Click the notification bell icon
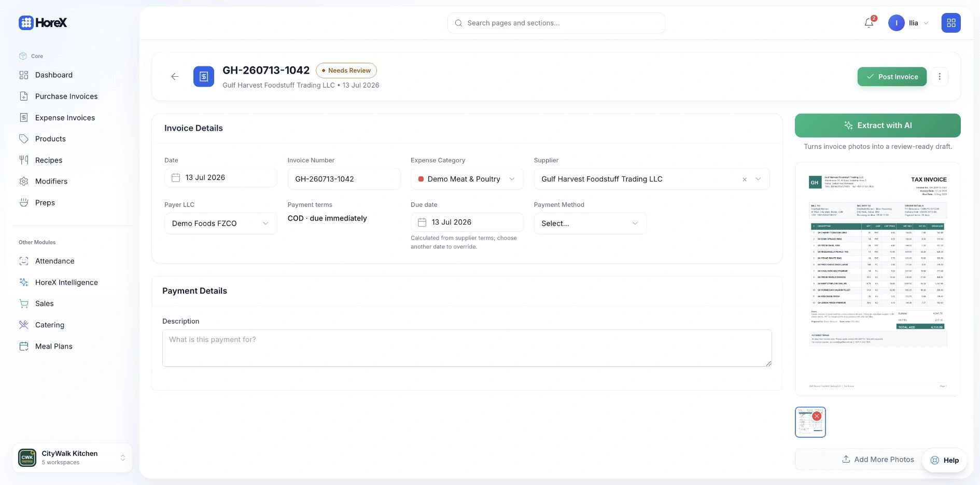The height and width of the screenshot is (485, 980). point(869,23)
